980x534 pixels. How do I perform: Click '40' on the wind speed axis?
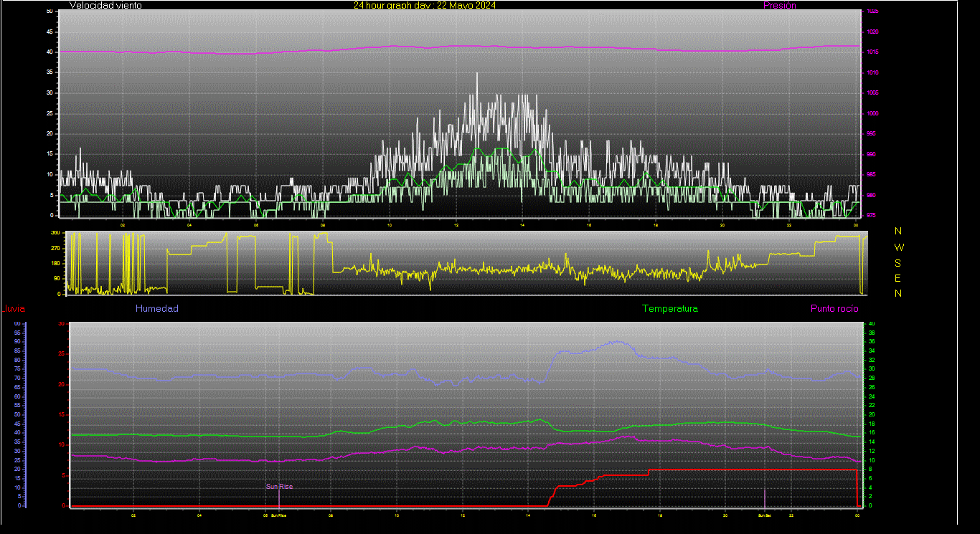(49, 52)
